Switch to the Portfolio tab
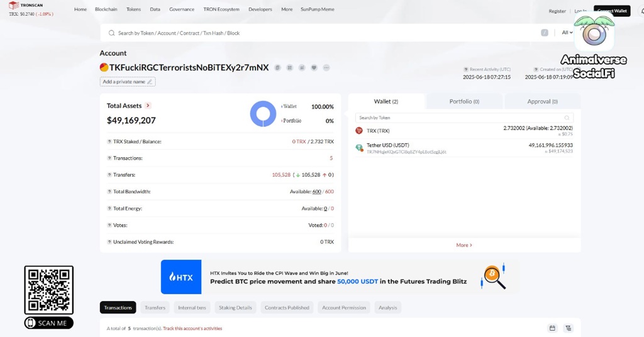The width and height of the screenshot is (644, 337). (x=464, y=101)
